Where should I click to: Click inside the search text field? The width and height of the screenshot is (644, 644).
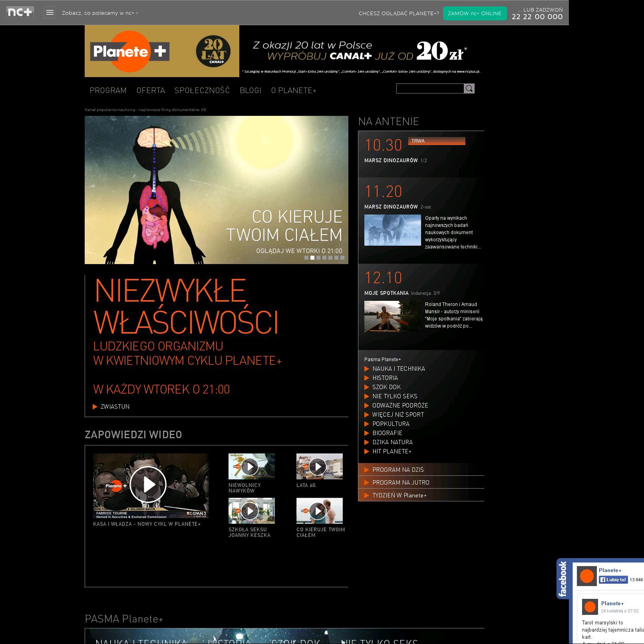tap(430, 89)
